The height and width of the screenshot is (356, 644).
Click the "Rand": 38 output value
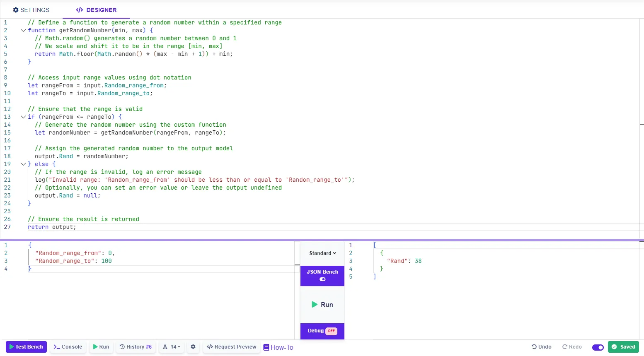[x=404, y=261]
